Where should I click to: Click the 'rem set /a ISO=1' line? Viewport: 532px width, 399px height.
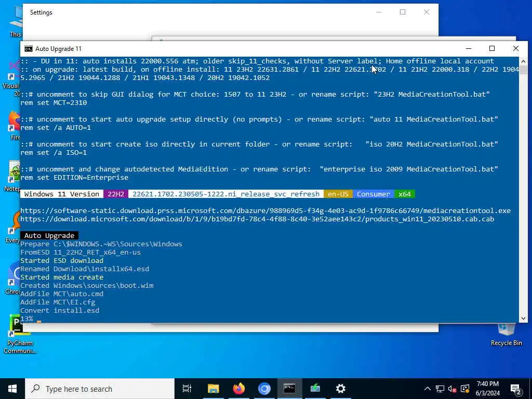coord(54,153)
